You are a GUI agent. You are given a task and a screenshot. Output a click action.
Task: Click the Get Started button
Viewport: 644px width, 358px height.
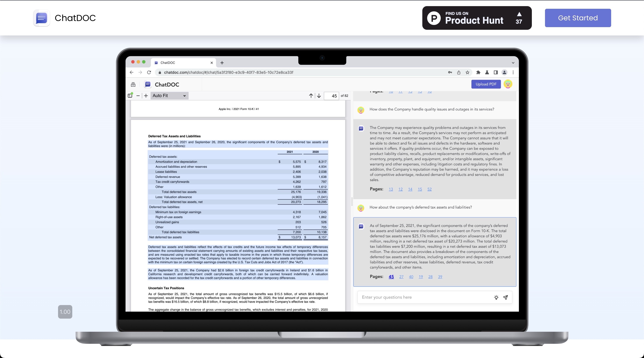coord(578,18)
